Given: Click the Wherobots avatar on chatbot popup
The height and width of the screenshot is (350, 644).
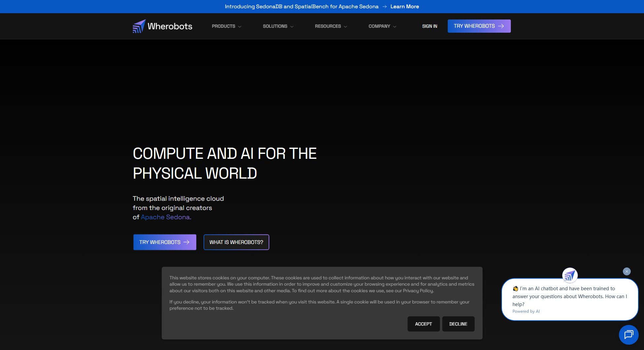Looking at the screenshot, I should [x=570, y=275].
